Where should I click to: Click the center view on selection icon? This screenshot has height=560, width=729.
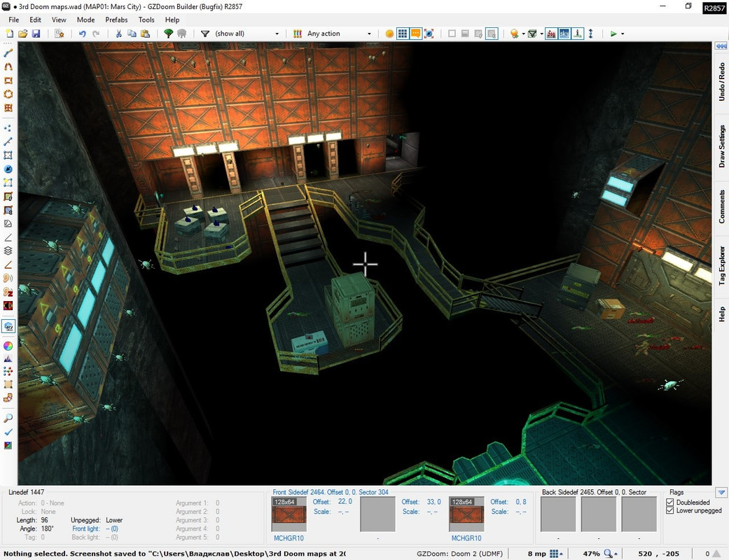pyautogui.click(x=429, y=34)
